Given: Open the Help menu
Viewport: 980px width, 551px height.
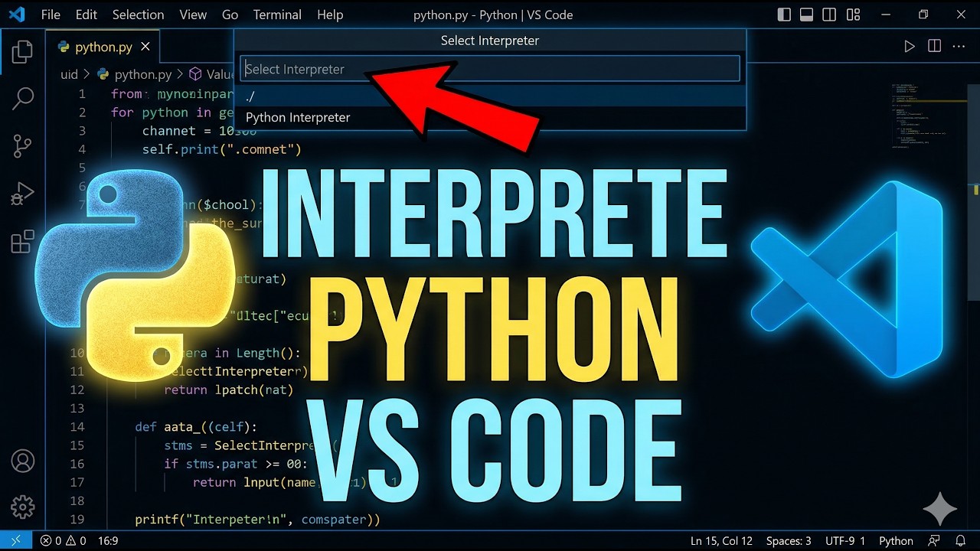Looking at the screenshot, I should click(x=330, y=15).
